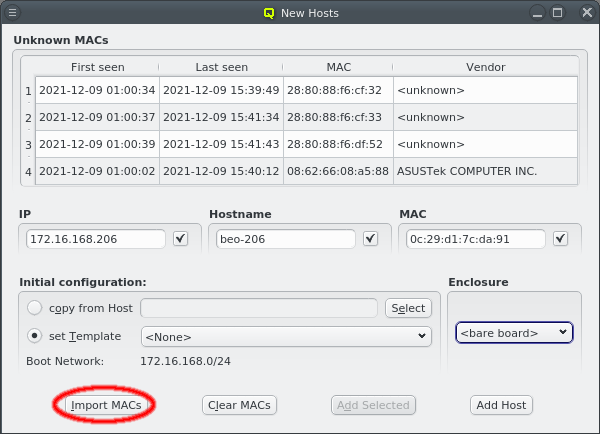Click ASUSTek COMPUTER INC. vendor cell
This screenshot has width=600, height=434.
[485, 171]
